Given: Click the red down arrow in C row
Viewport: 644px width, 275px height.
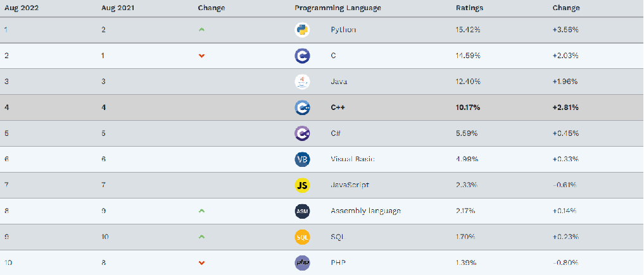Looking at the screenshot, I should 201,56.
